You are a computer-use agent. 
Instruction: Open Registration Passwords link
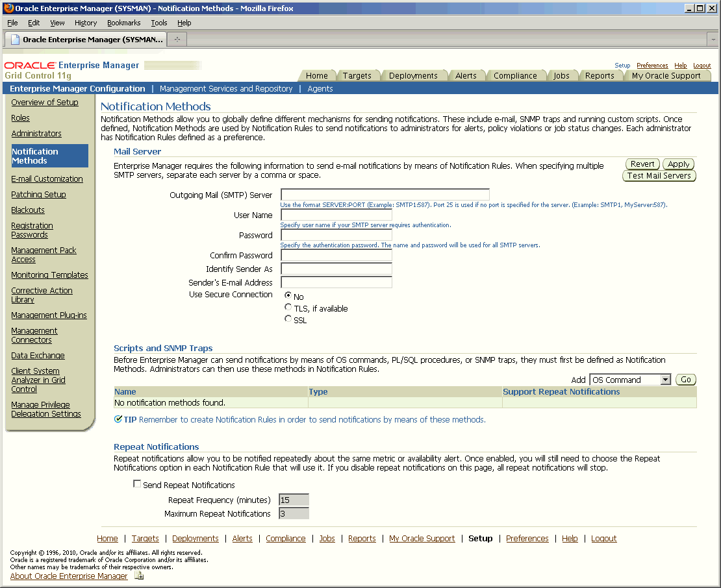pos(32,230)
